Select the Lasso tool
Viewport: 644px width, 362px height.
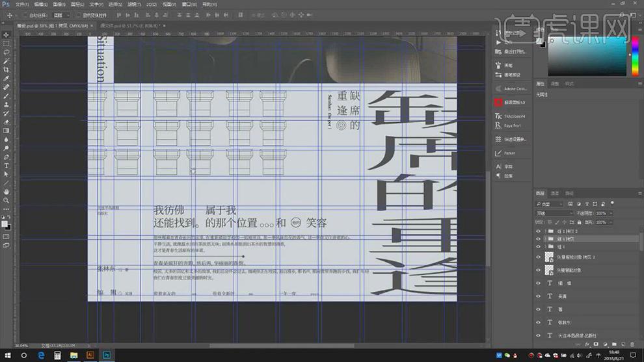pos(6,53)
